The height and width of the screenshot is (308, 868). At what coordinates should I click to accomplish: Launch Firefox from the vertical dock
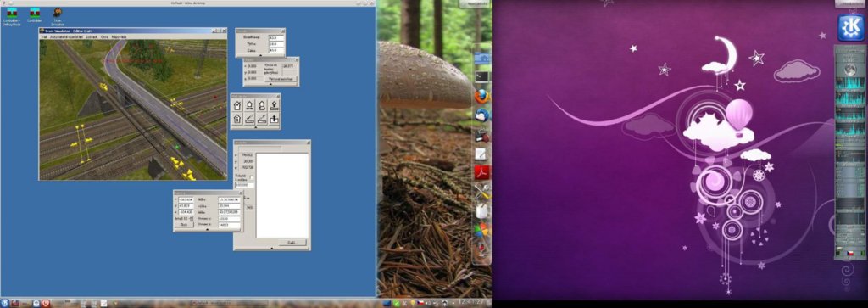[x=482, y=97]
